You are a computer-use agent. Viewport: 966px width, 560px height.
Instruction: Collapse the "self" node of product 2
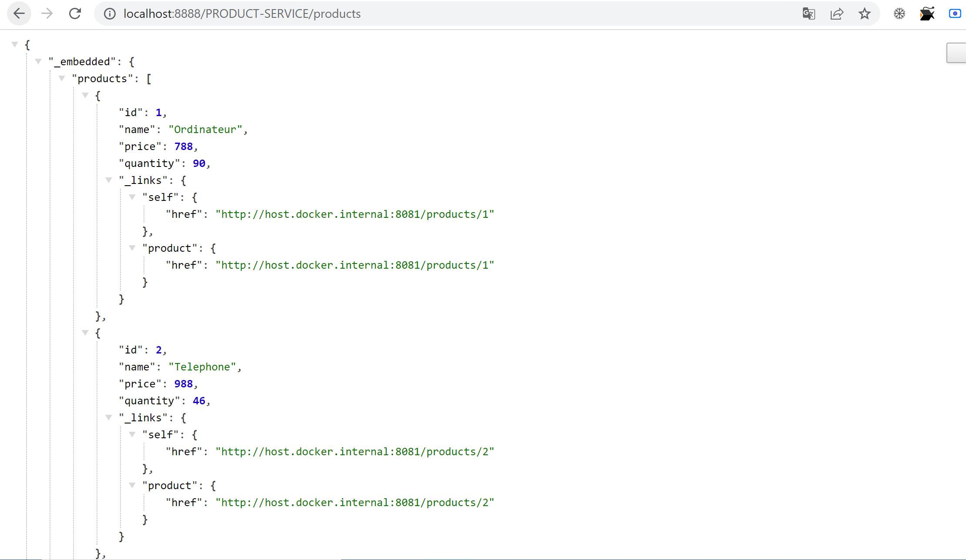click(132, 434)
